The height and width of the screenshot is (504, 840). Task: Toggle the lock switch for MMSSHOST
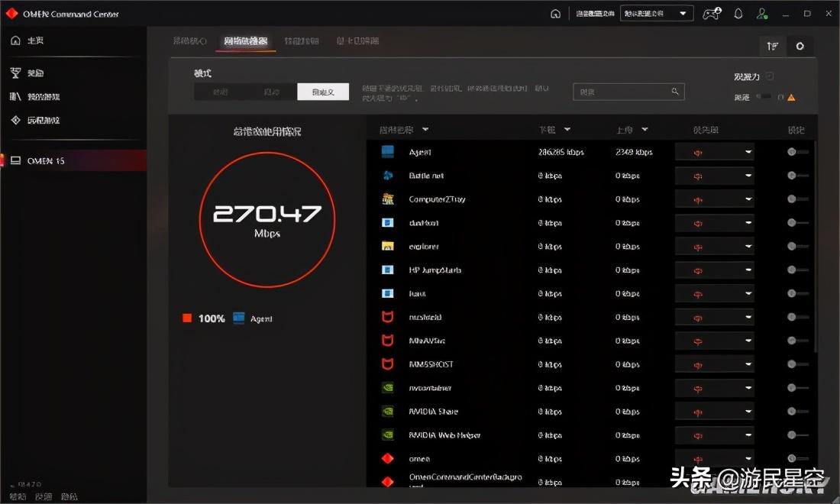[x=798, y=364]
